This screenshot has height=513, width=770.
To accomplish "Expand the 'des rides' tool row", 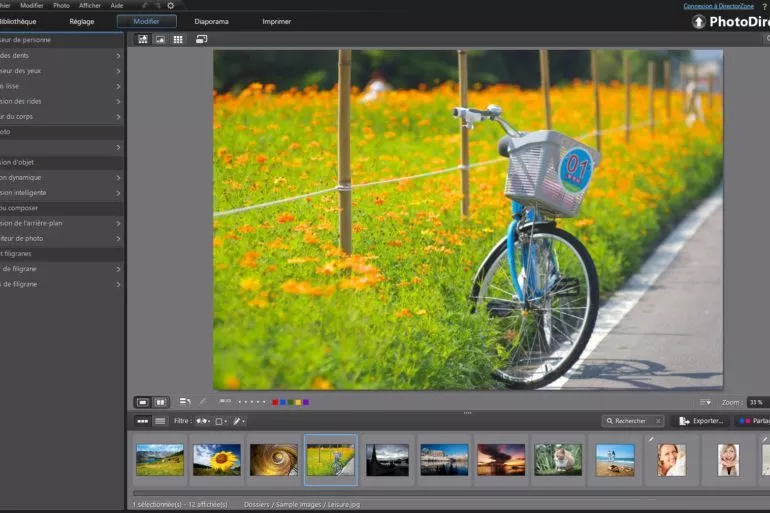I will (61, 101).
